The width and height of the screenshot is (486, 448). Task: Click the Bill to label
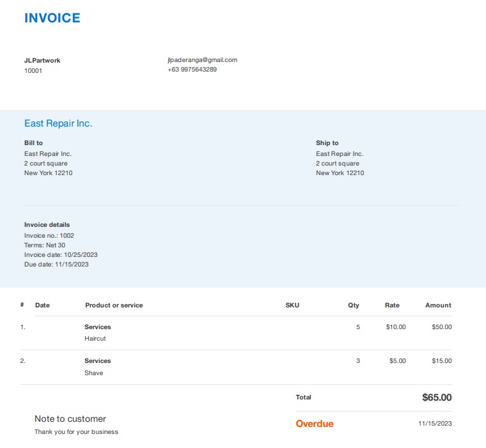33,143
